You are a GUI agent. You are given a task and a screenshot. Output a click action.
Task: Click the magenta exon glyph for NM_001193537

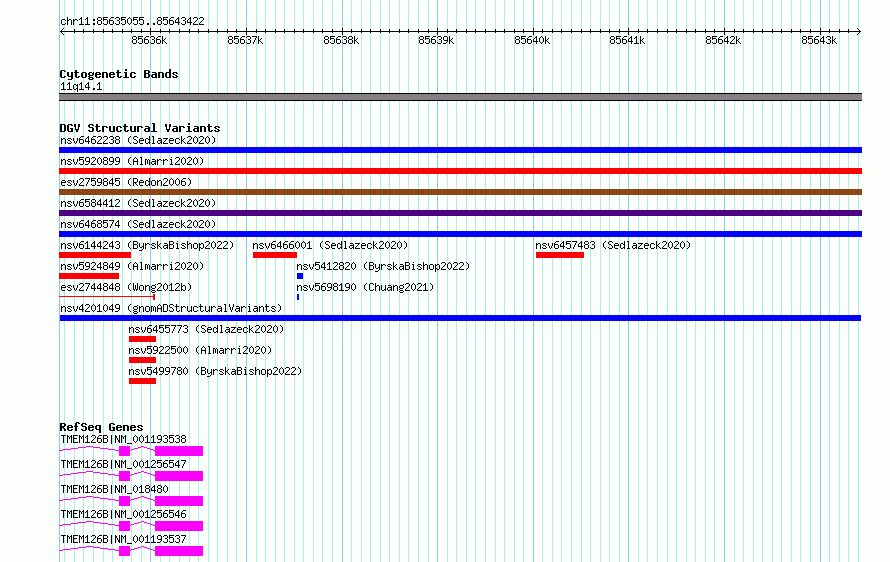[x=179, y=551]
